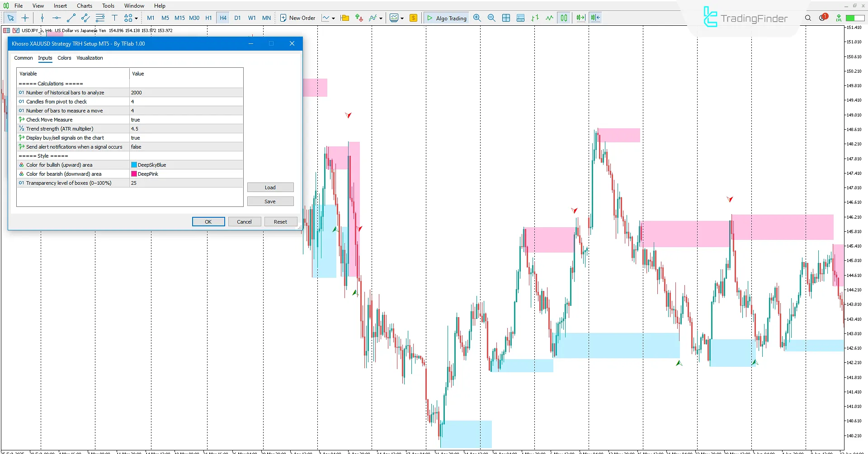Switch to the Colors tab
868x454 pixels.
pos(64,58)
